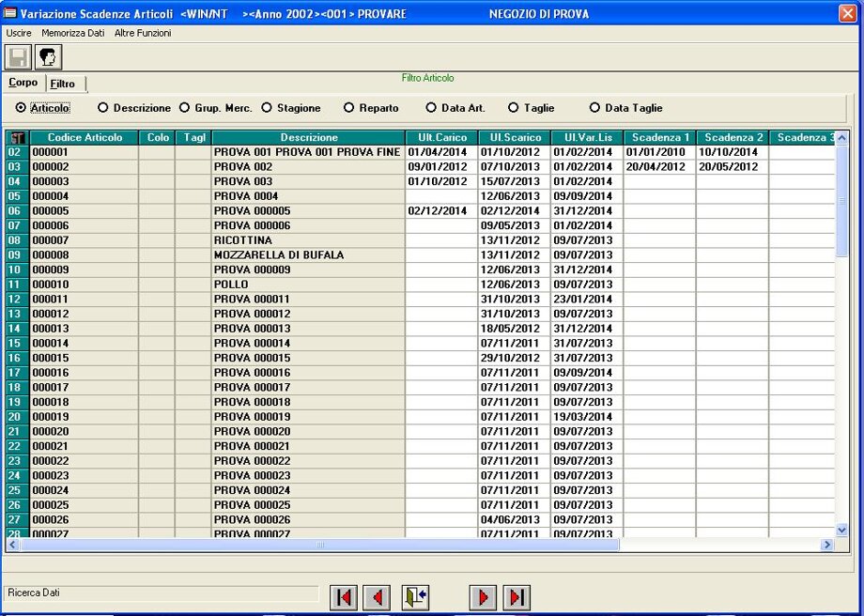The image size is (864, 616).
Task: Go to the next record
Action: point(483,597)
